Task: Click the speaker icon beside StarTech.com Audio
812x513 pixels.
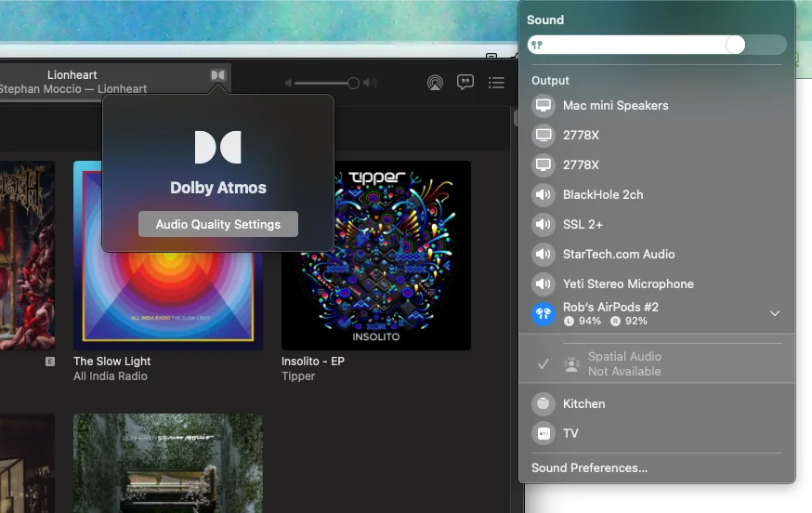Action: click(x=544, y=254)
